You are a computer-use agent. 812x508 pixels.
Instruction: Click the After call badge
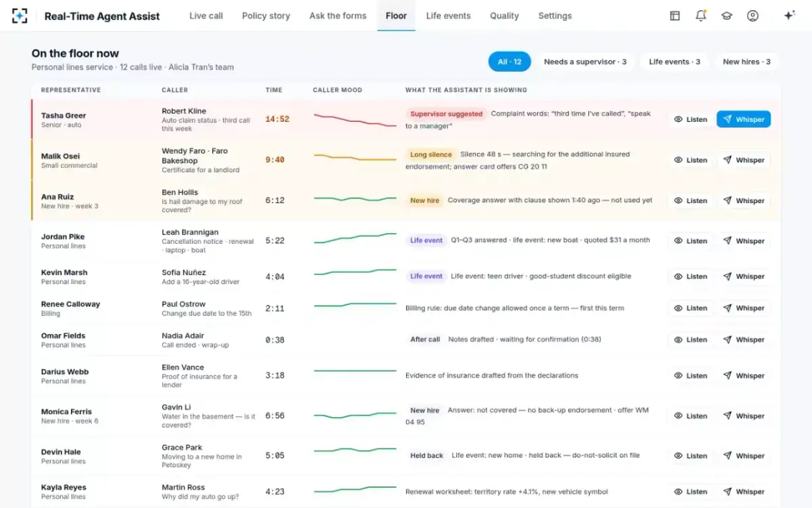coord(425,339)
